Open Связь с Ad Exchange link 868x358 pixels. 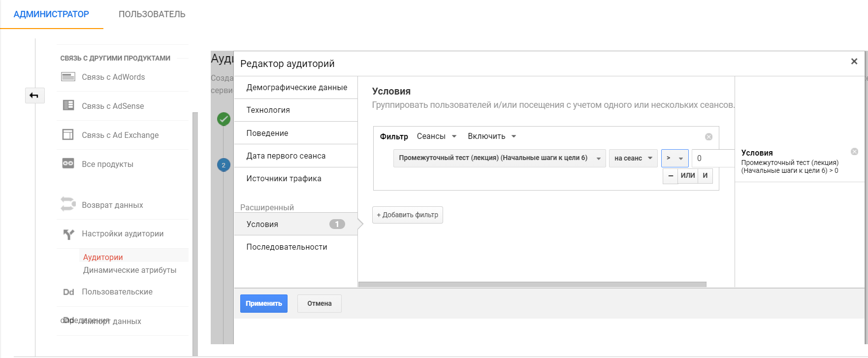(x=120, y=135)
